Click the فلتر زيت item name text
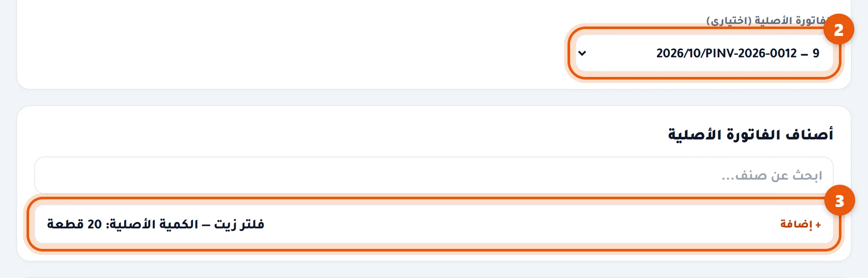This screenshot has width=868, height=278. coord(239,224)
